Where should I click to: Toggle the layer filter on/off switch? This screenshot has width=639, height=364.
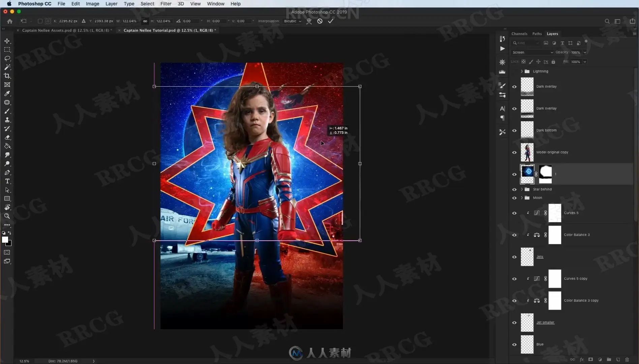[x=586, y=42]
